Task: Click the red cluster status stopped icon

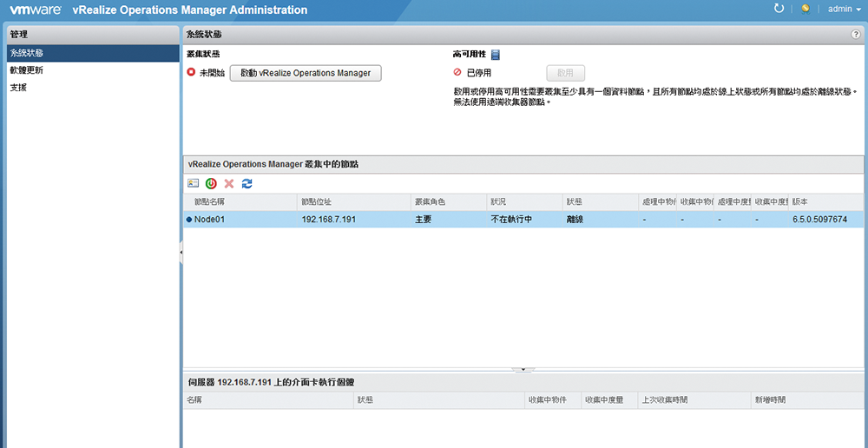Action: (x=192, y=72)
